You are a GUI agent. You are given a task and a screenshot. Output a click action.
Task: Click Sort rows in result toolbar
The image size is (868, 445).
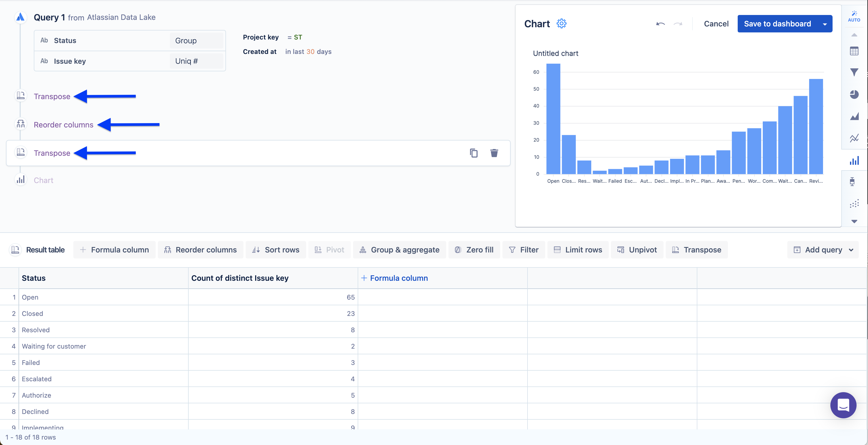coord(276,250)
